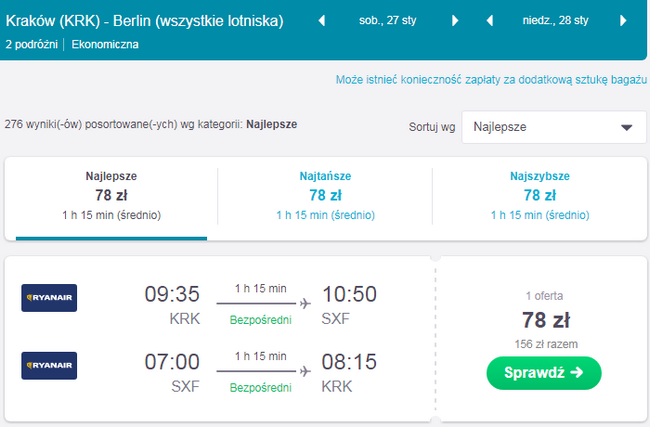This screenshot has width=650, height=427.
Task: Go to next departure date after sob., 27 sty
Action: coord(455,20)
